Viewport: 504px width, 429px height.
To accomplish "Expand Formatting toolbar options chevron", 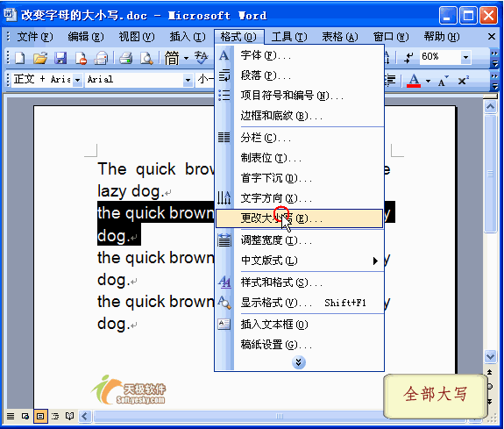I will [494, 82].
